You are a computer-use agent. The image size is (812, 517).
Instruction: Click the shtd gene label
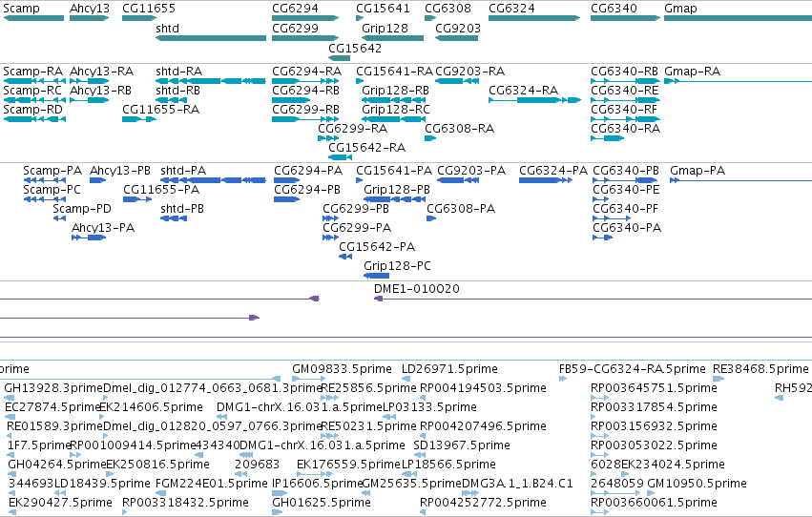(167, 29)
